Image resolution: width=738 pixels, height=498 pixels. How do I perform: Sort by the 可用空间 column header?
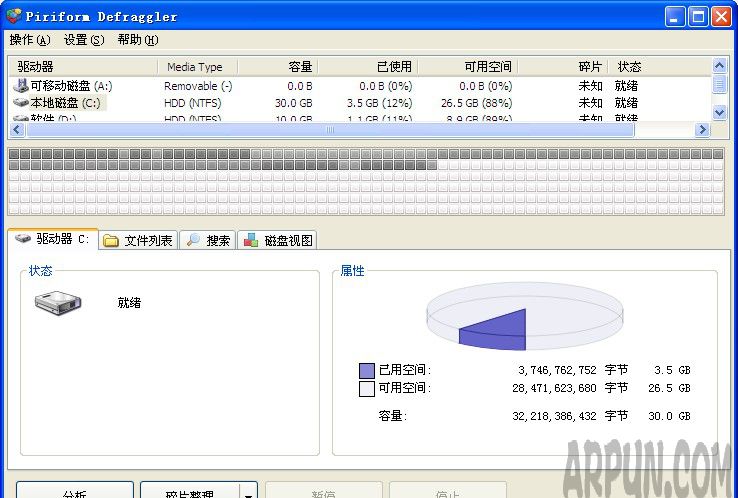click(468, 67)
